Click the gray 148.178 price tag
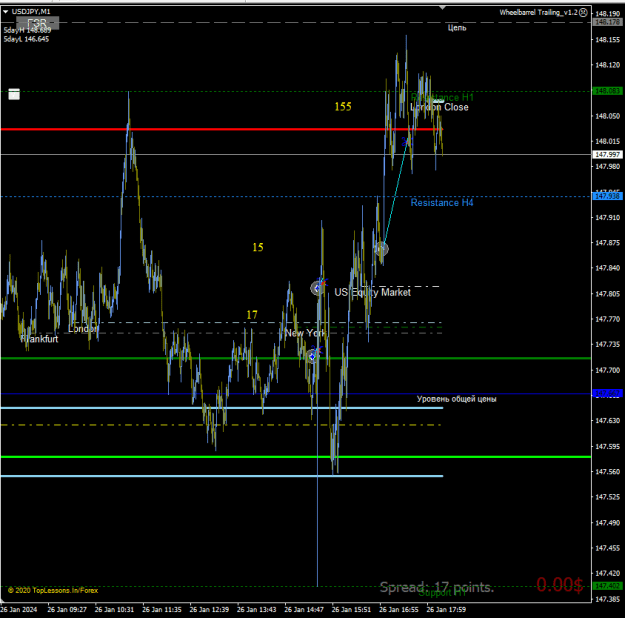 [607, 22]
